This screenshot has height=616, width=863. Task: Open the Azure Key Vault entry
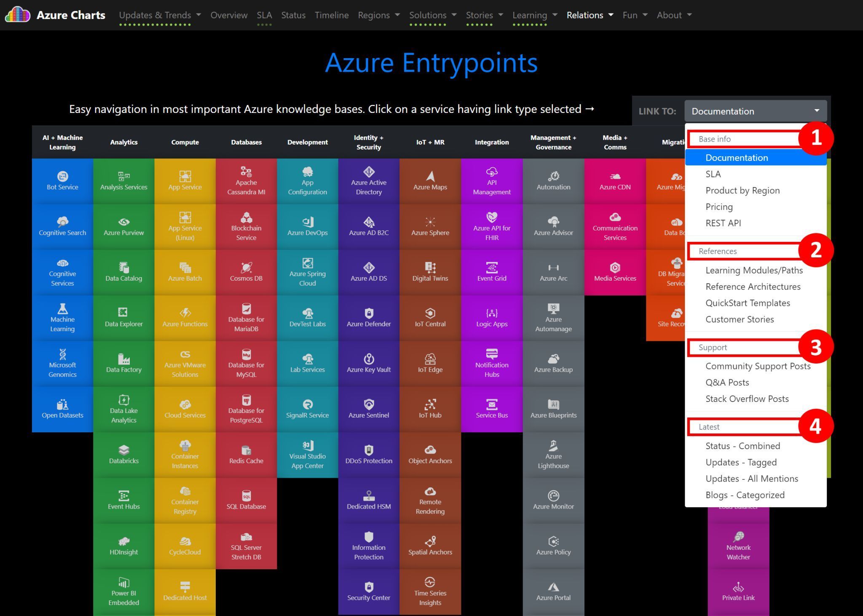pyautogui.click(x=369, y=363)
